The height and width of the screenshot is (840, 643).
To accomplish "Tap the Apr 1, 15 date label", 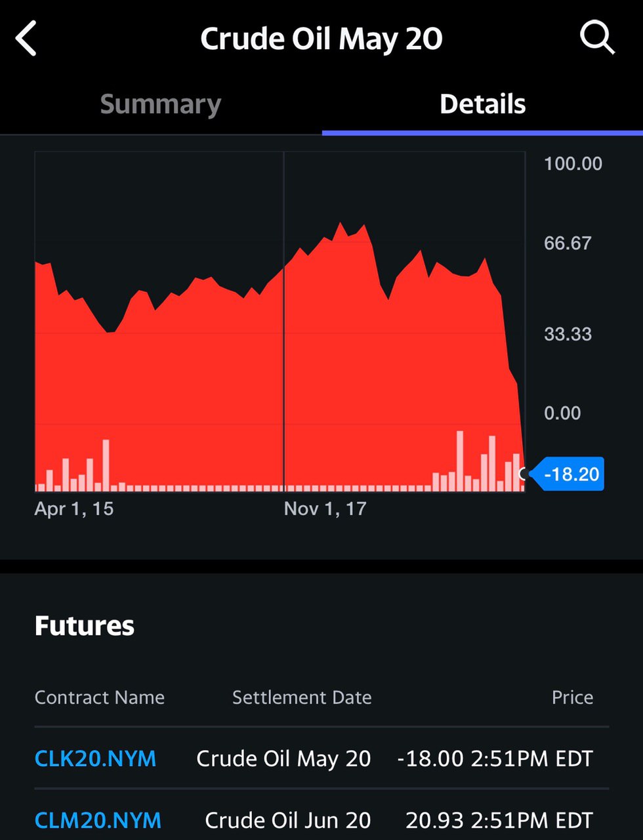I will [x=74, y=509].
